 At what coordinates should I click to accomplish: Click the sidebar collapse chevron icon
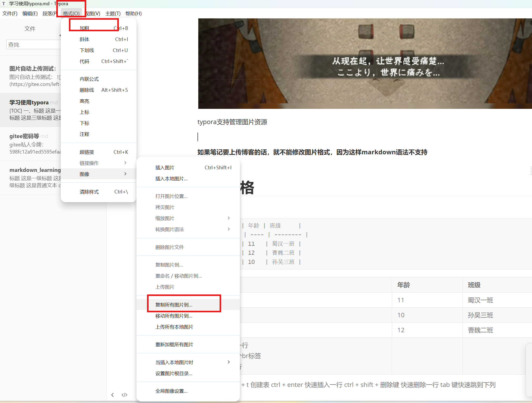tap(113, 395)
